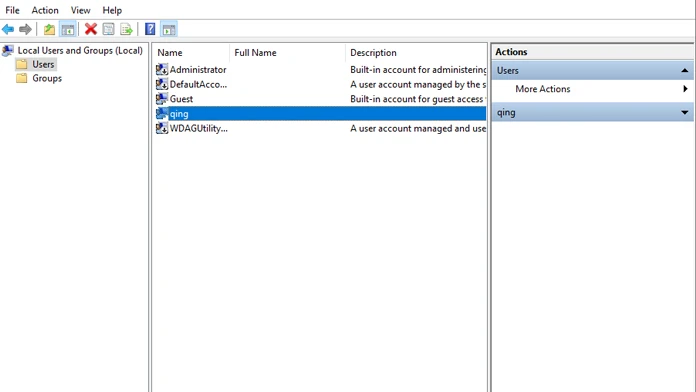The height and width of the screenshot is (392, 696).
Task: Click the Up one level folder icon
Action: (x=49, y=29)
